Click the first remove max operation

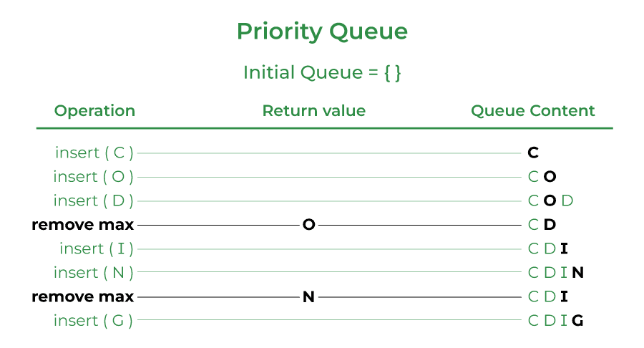(x=82, y=225)
